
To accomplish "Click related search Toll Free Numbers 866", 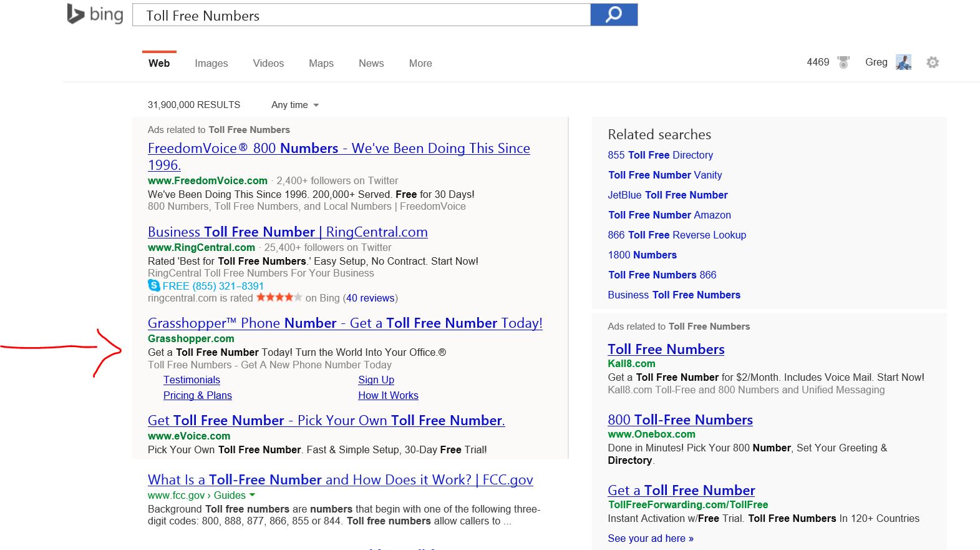I will 662,275.
